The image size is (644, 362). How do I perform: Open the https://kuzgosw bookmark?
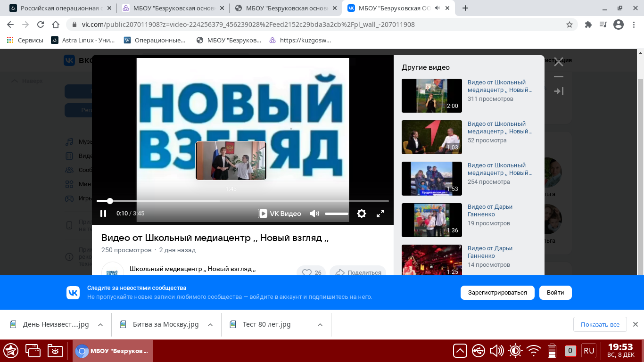click(300, 40)
